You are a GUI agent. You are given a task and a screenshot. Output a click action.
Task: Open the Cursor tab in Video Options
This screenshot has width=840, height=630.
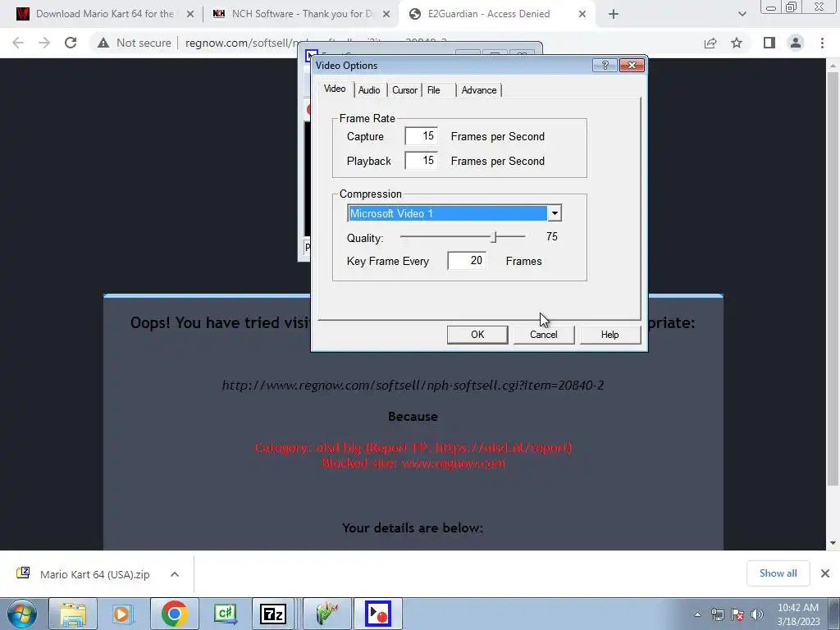(x=404, y=90)
